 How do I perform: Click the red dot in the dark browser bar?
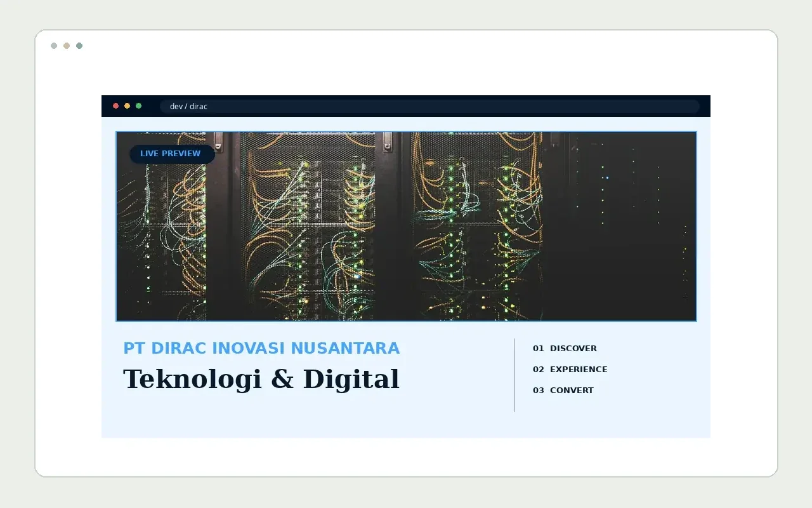115,106
